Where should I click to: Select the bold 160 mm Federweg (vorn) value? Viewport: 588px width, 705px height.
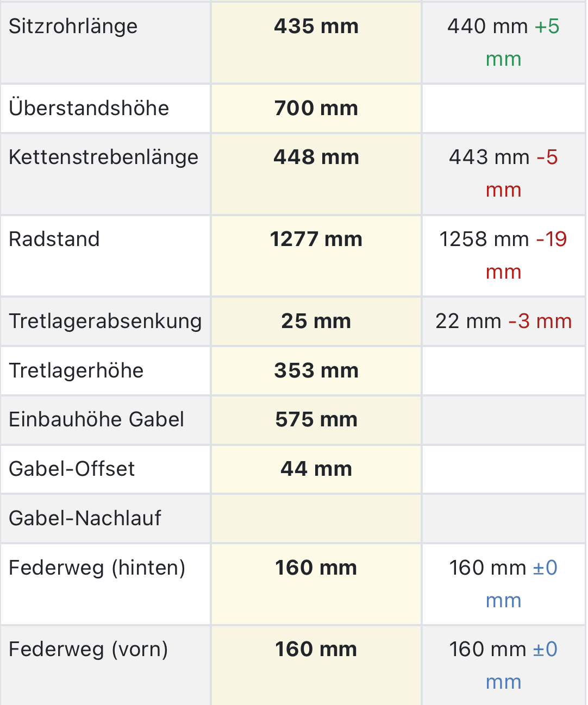tap(316, 650)
